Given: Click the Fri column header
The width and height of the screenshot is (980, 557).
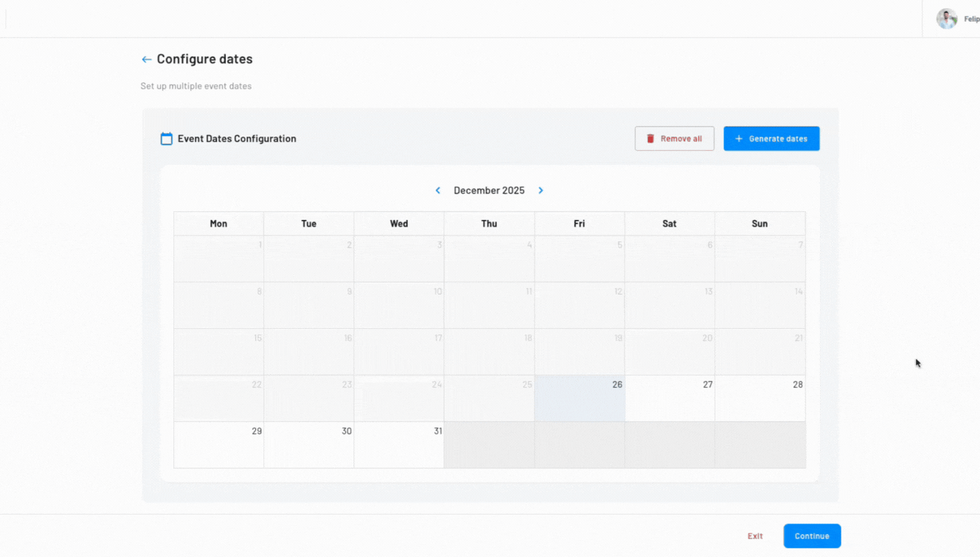Looking at the screenshot, I should (x=579, y=223).
